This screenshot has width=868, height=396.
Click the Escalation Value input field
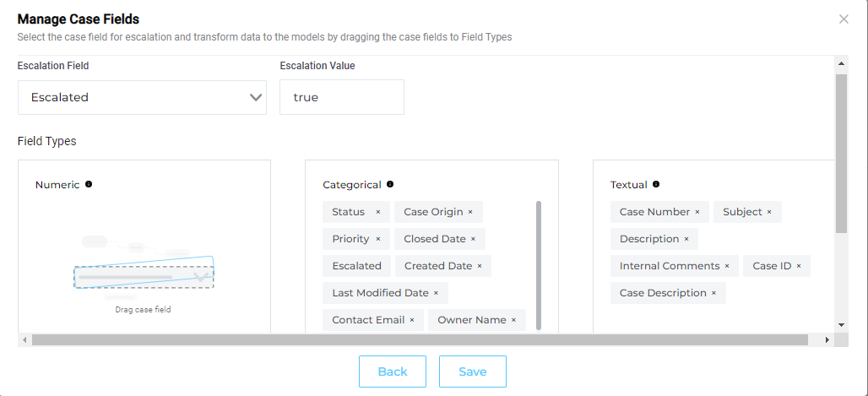[341, 97]
